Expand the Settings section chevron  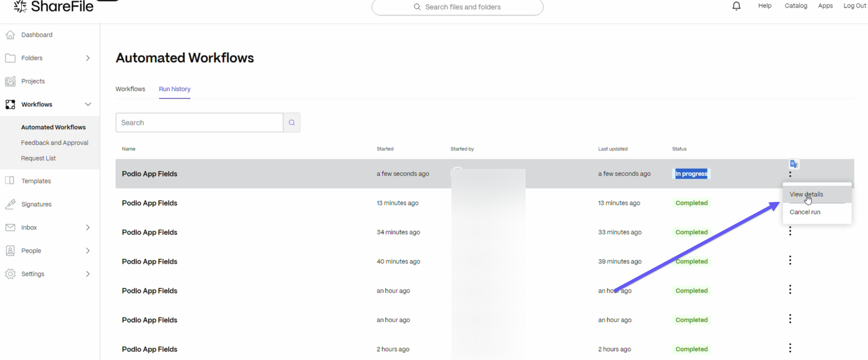point(88,274)
